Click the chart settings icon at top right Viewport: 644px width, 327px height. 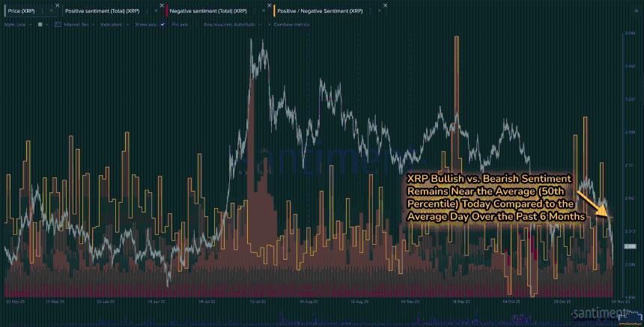coord(636,12)
